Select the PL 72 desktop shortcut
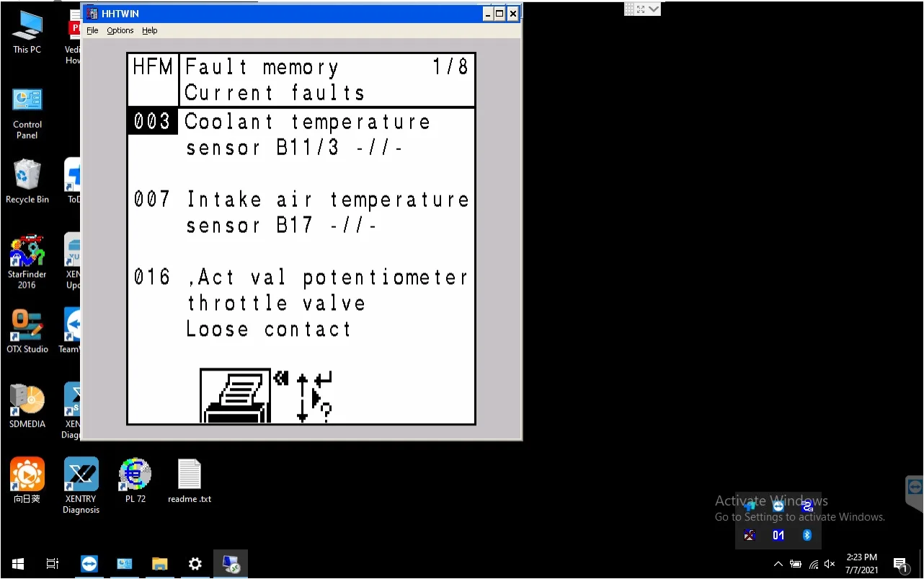Screen dimensions: 924x579 (x=136, y=481)
